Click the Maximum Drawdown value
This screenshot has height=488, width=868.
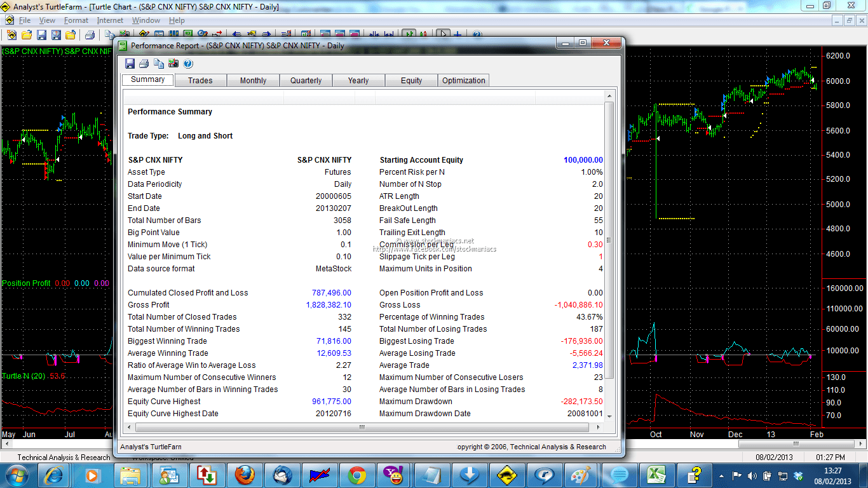point(581,402)
